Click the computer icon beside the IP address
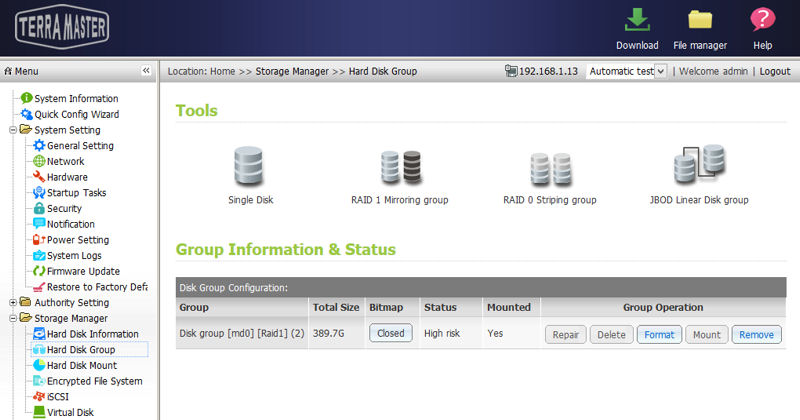The width and height of the screenshot is (800, 420). [511, 71]
